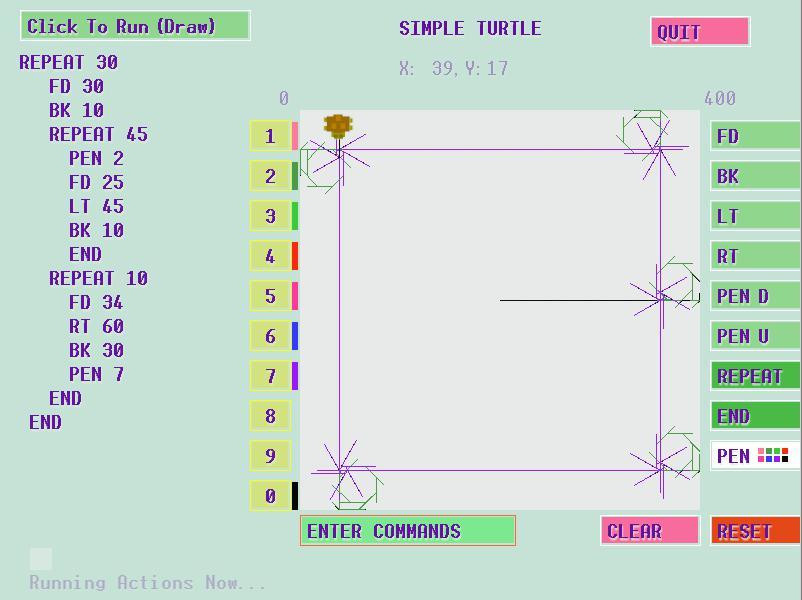Click the FD 34 program line

point(96,302)
